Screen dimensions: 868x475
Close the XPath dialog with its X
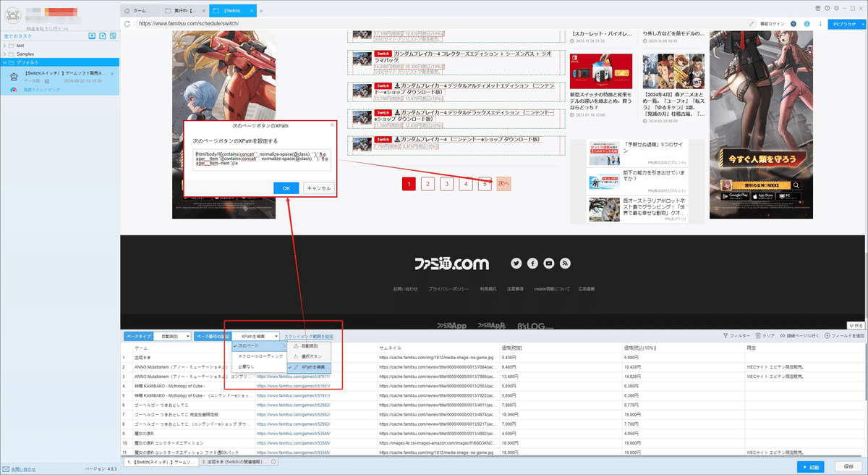click(x=332, y=125)
